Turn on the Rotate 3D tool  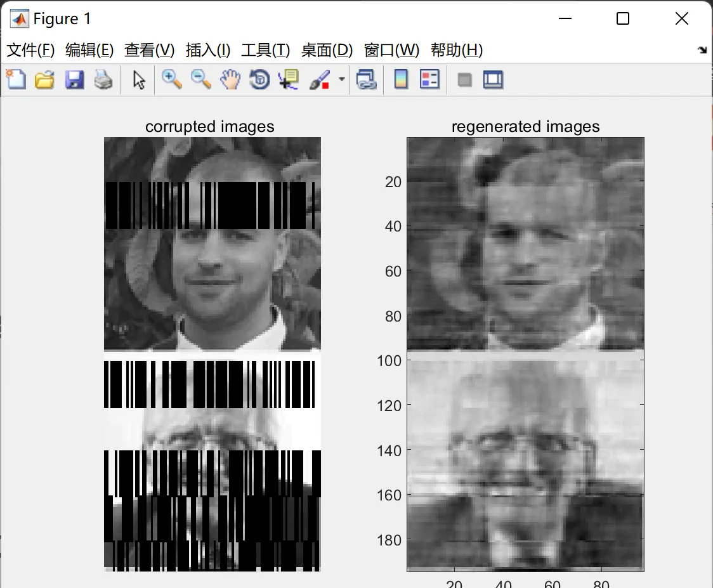[x=259, y=79]
